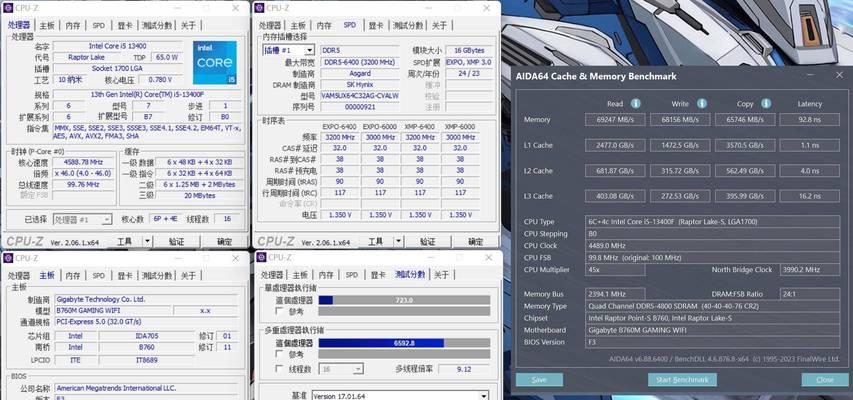Click the single-thread 参考 reference bar

point(404,311)
